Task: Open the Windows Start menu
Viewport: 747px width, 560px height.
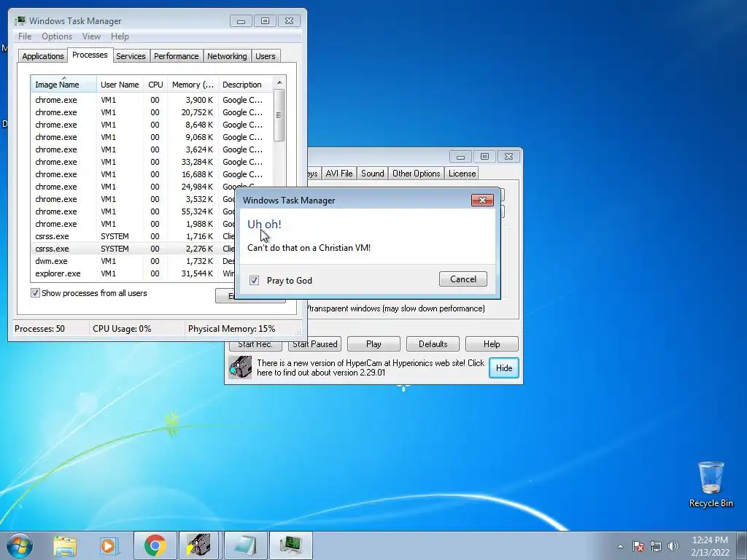Action: [x=19, y=545]
